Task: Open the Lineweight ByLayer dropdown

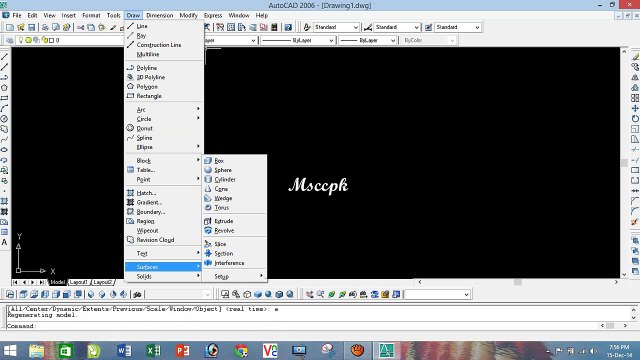Action: pos(393,40)
